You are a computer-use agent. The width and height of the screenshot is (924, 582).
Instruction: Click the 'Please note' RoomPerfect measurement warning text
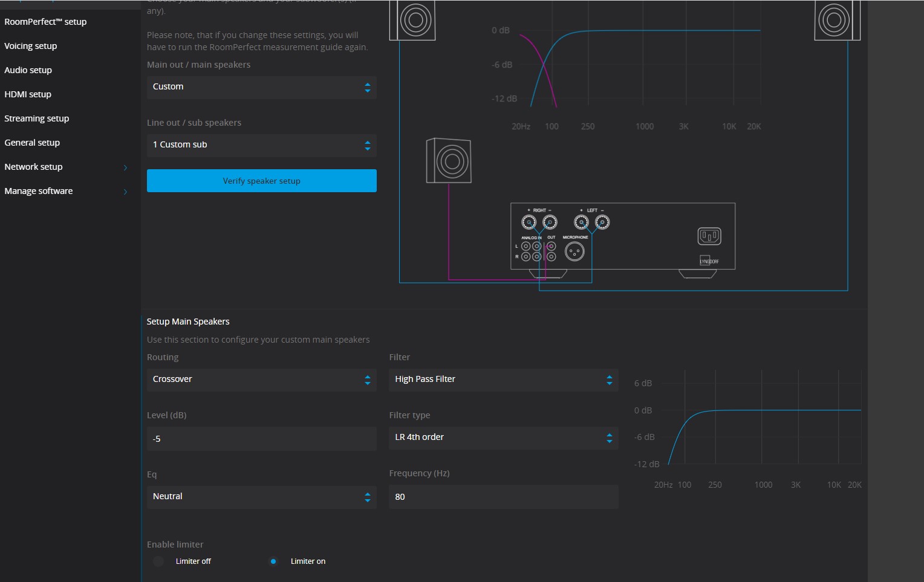pyautogui.click(x=257, y=41)
